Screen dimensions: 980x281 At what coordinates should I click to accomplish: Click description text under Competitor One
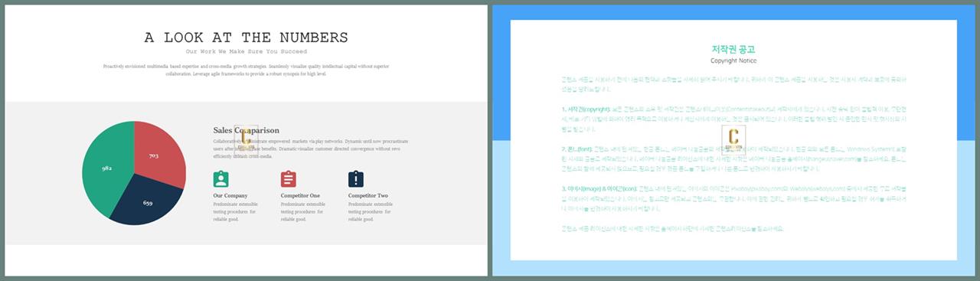tap(302, 212)
